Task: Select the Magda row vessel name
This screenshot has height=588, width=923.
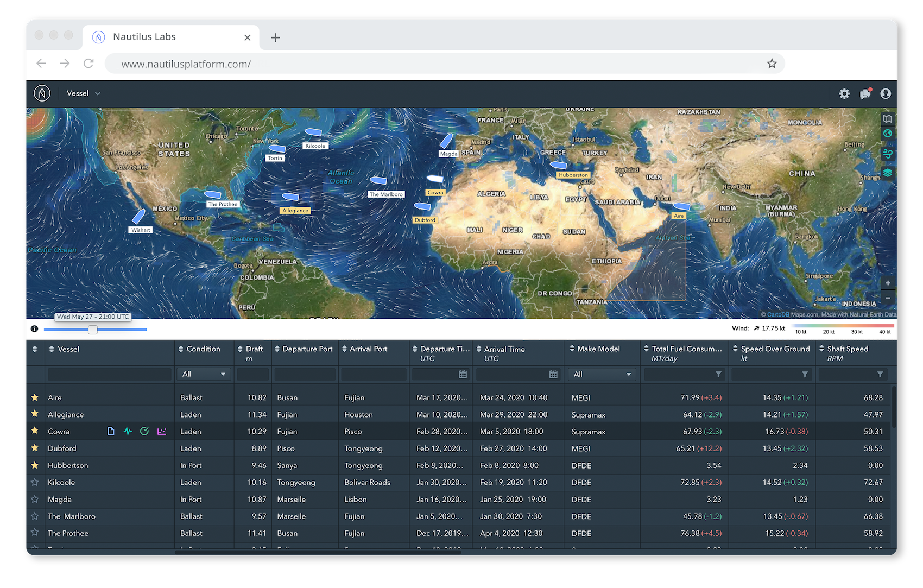Action: point(60,500)
